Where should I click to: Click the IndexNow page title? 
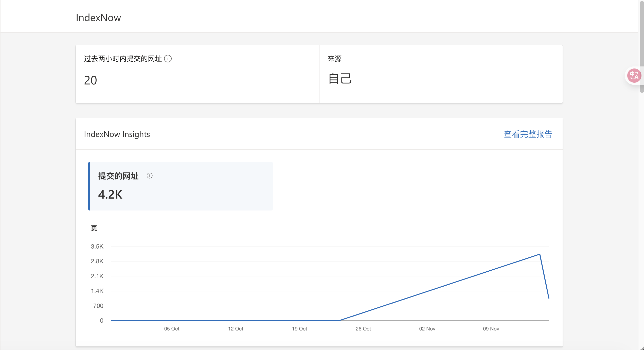(98, 18)
